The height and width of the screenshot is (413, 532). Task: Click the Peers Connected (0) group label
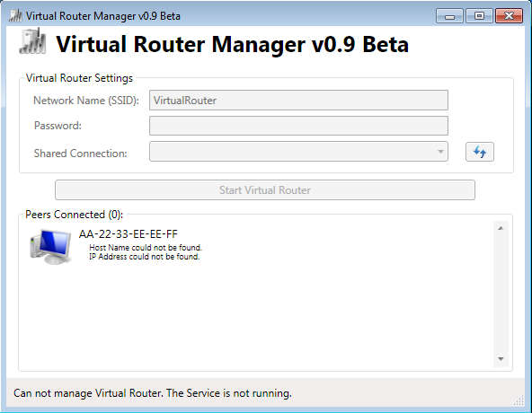point(74,215)
